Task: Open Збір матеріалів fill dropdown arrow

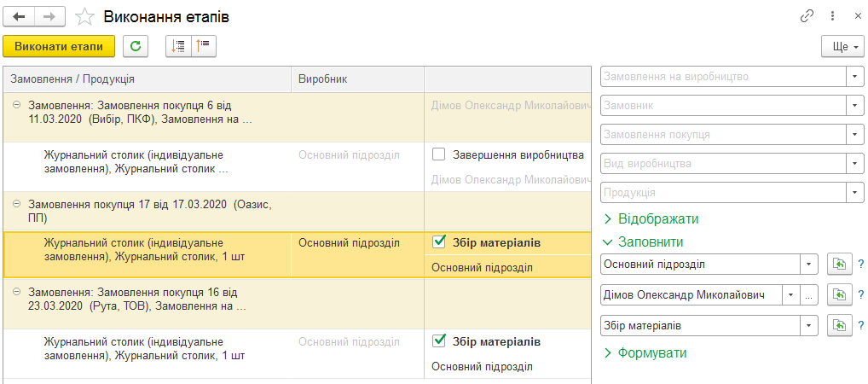Action: [809, 326]
